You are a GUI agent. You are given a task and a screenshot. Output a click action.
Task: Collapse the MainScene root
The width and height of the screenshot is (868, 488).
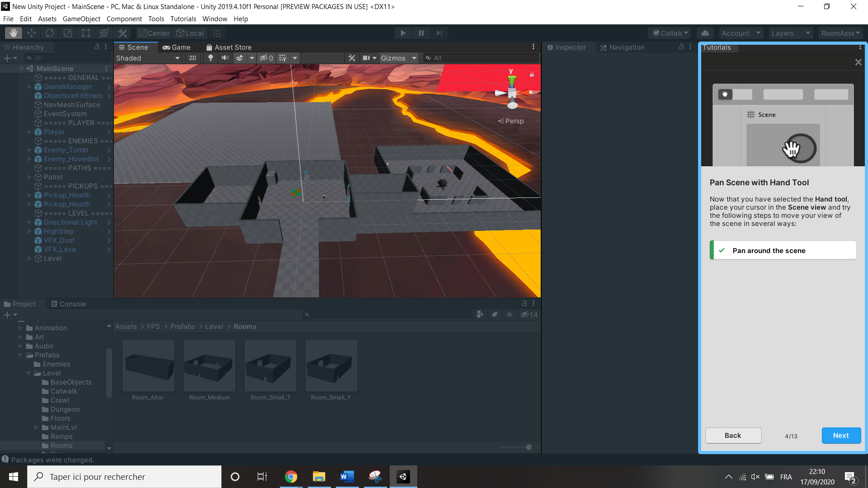(x=22, y=69)
